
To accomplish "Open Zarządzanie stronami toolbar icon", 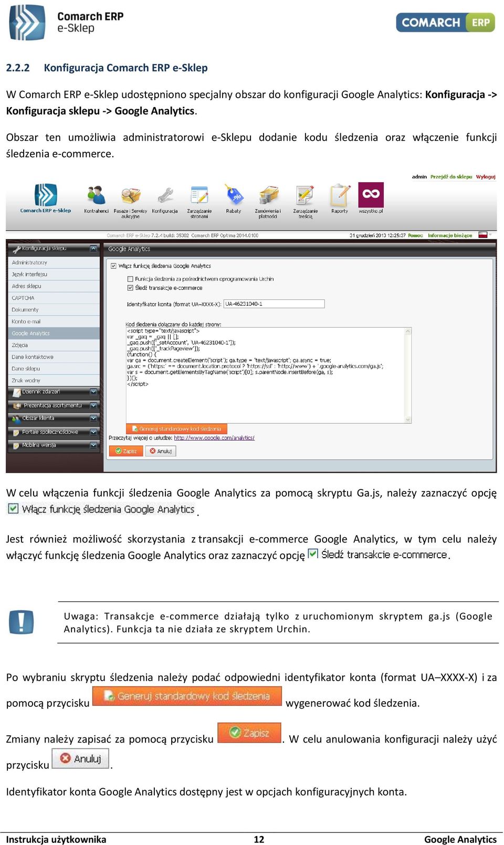I will 199,195.
